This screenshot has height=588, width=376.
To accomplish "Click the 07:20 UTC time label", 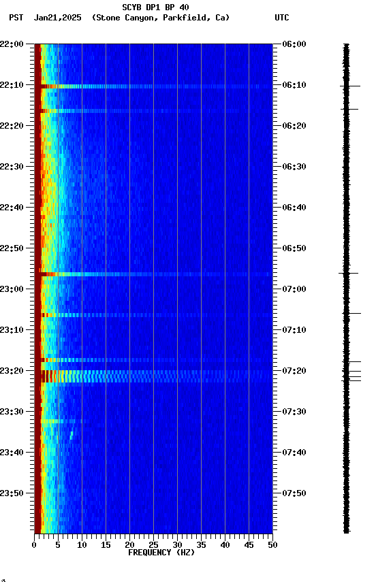I will point(294,371).
